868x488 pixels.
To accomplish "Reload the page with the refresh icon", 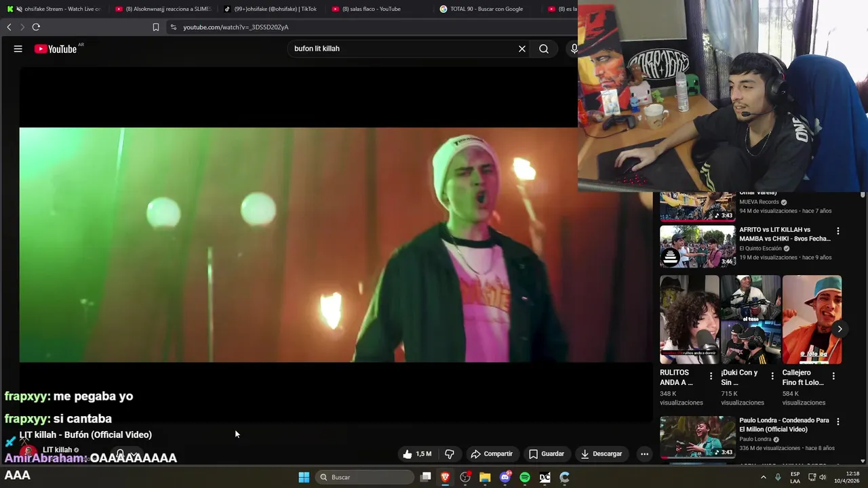I will point(36,27).
